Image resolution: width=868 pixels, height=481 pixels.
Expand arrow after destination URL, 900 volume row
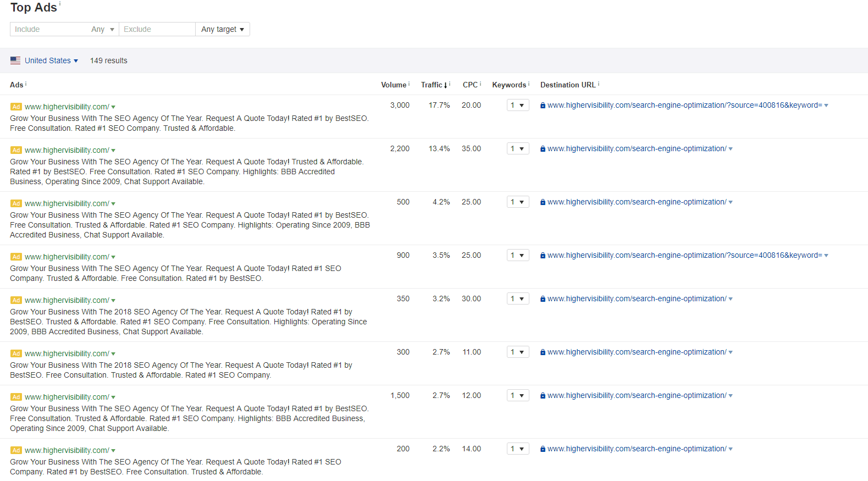coord(826,256)
